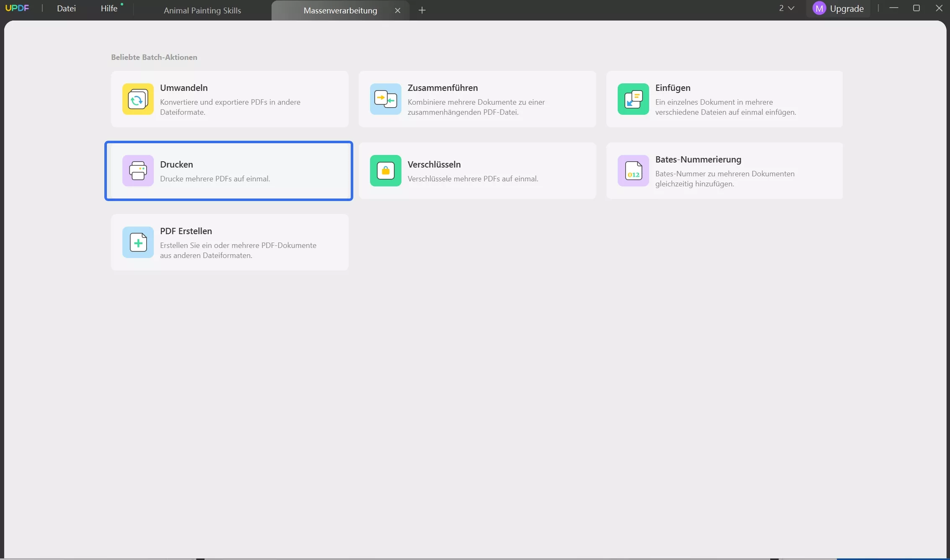Close the Massenverarbeitung tab
This screenshot has height=560, width=950.
[398, 10]
